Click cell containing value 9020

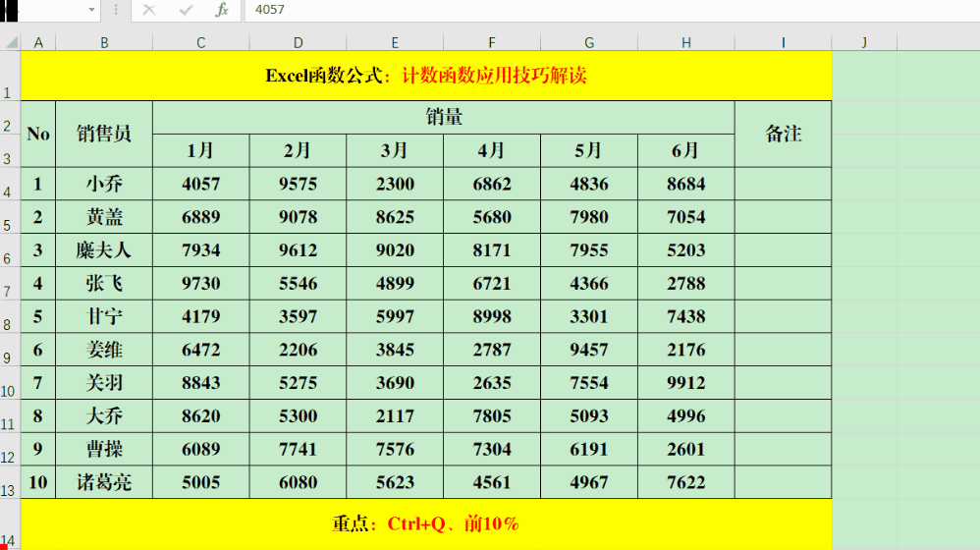(395, 250)
